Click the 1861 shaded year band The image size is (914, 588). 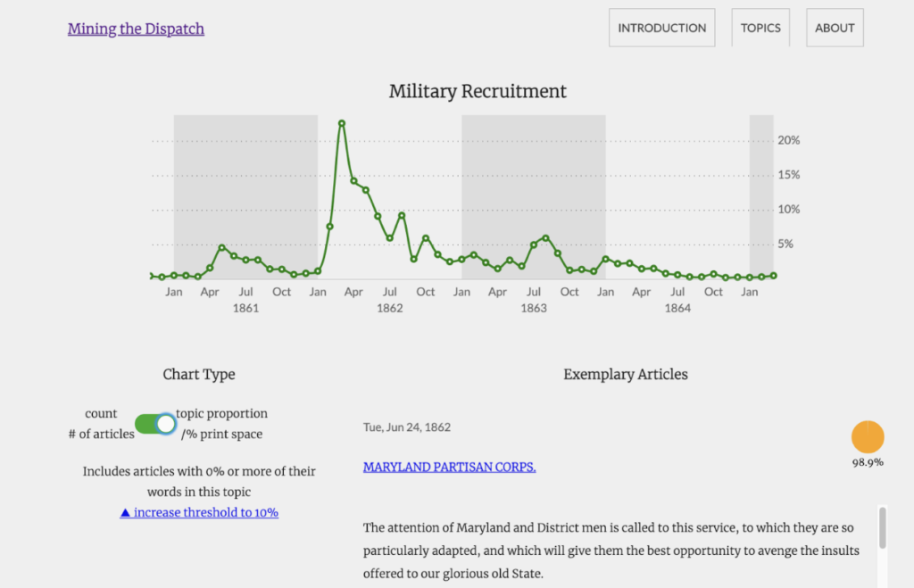coord(245,197)
